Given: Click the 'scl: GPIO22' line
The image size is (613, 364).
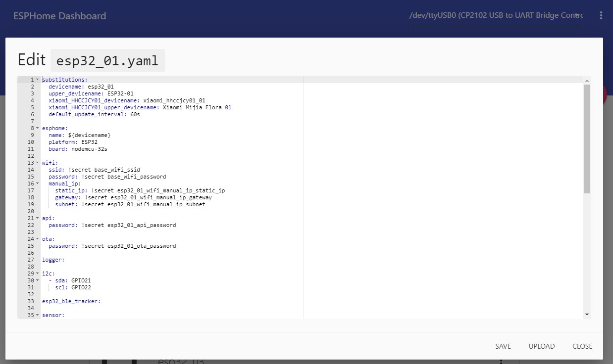Looking at the screenshot, I should click(x=73, y=287).
